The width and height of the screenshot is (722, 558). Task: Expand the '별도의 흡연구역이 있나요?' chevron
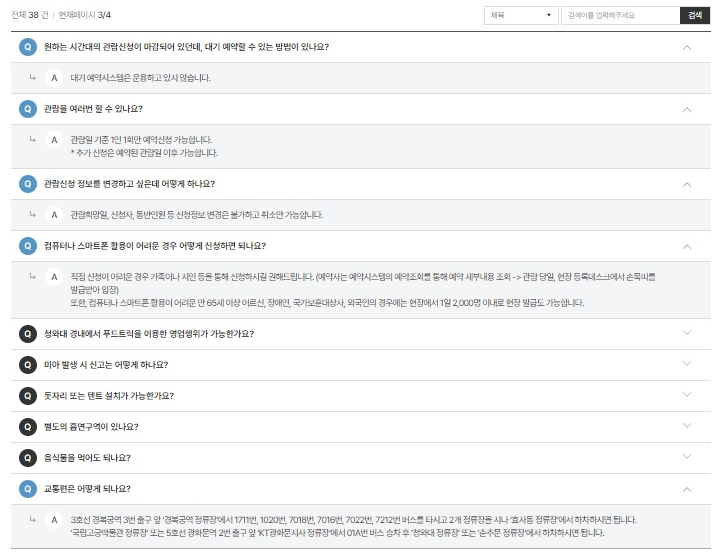pos(687,425)
